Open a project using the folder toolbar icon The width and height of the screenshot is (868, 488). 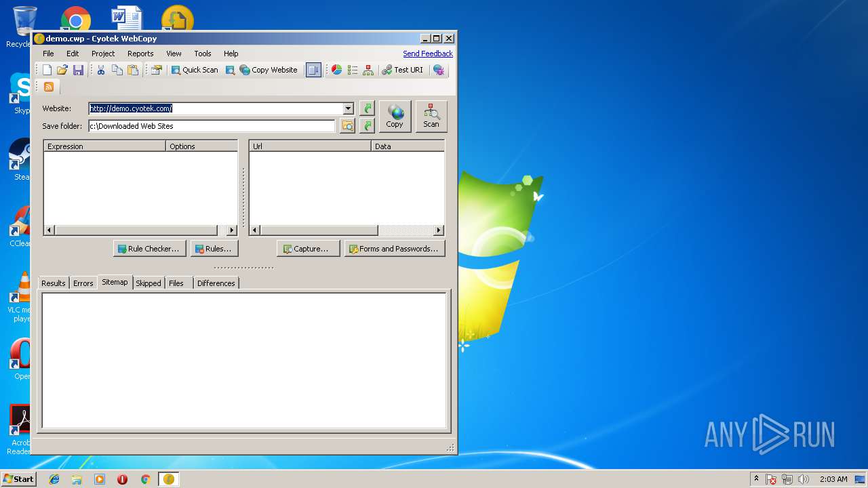(62, 70)
